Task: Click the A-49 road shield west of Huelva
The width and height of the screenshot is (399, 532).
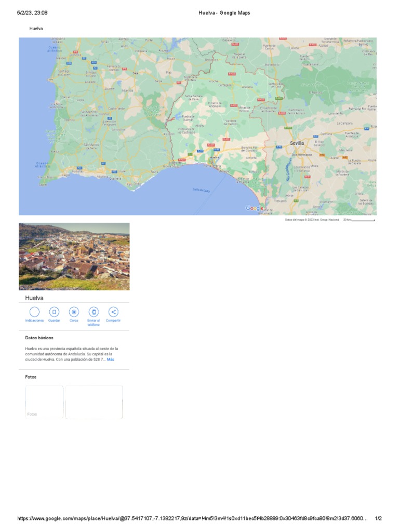Action: (x=200, y=151)
